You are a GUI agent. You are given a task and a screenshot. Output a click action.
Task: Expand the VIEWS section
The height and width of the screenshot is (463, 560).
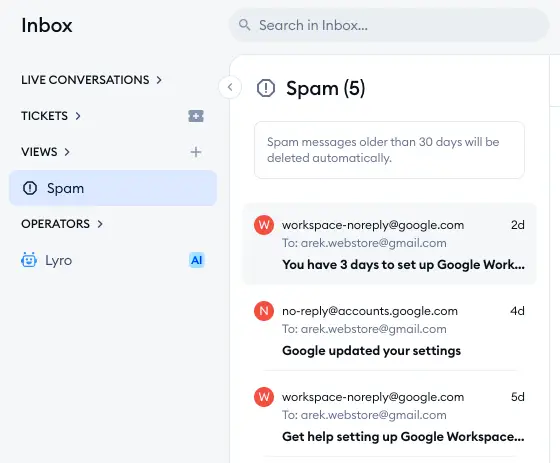tap(46, 152)
